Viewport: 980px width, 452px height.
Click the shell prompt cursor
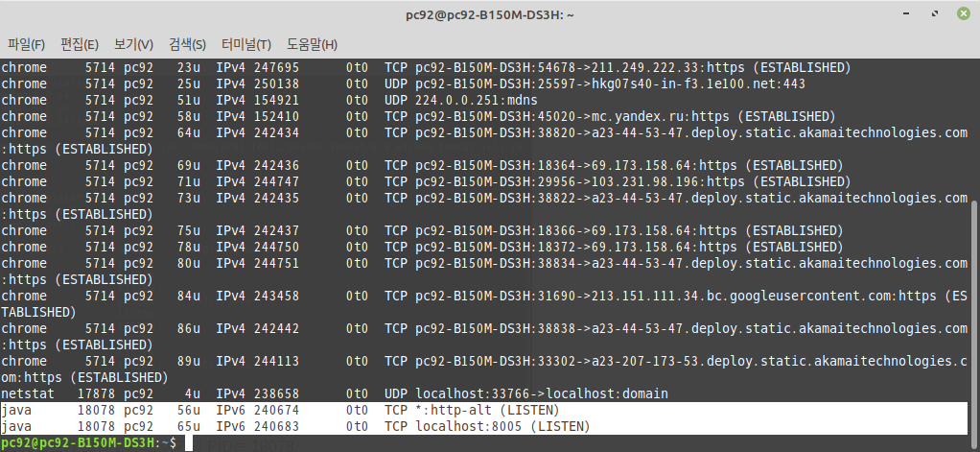tap(189, 443)
